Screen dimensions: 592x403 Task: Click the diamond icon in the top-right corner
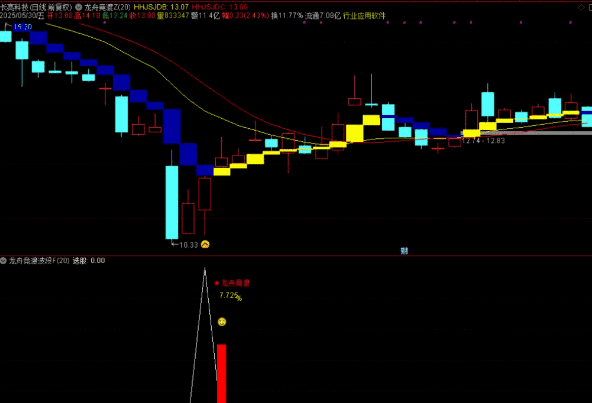tap(581, 7)
